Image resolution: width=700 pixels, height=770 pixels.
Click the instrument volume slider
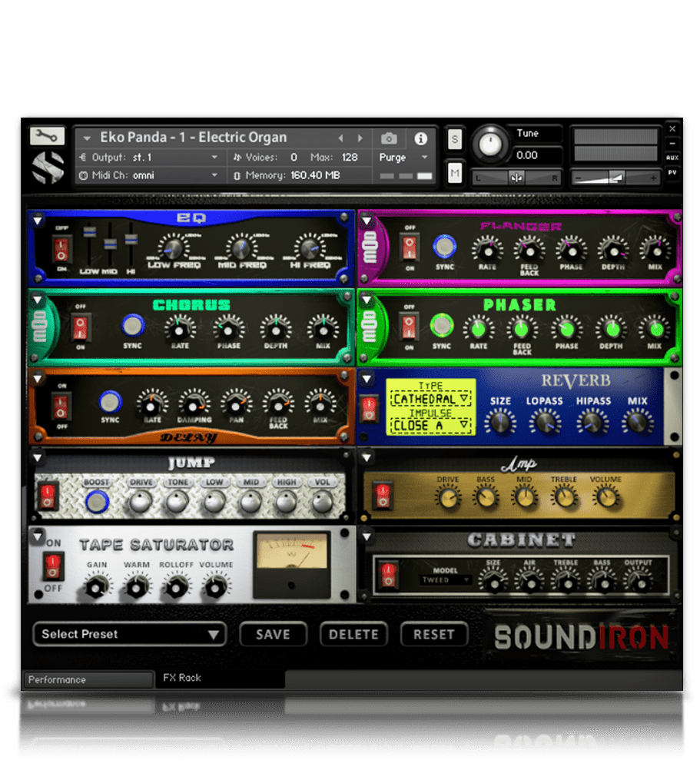point(616,178)
